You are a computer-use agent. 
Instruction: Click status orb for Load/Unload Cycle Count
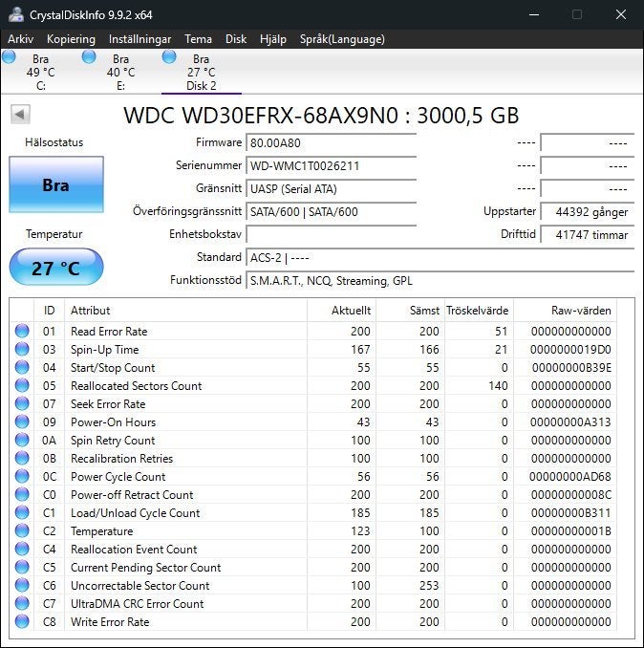[x=22, y=512]
